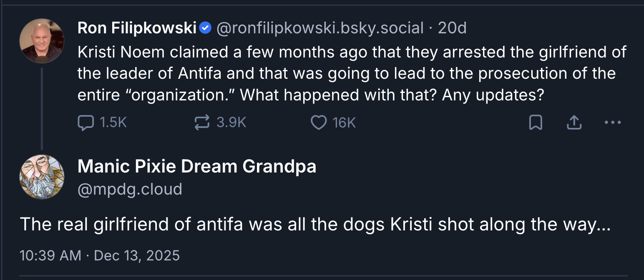Screen dimensions: 644x280
Task: Click the 20d post timestamp
Action: coord(452,28)
